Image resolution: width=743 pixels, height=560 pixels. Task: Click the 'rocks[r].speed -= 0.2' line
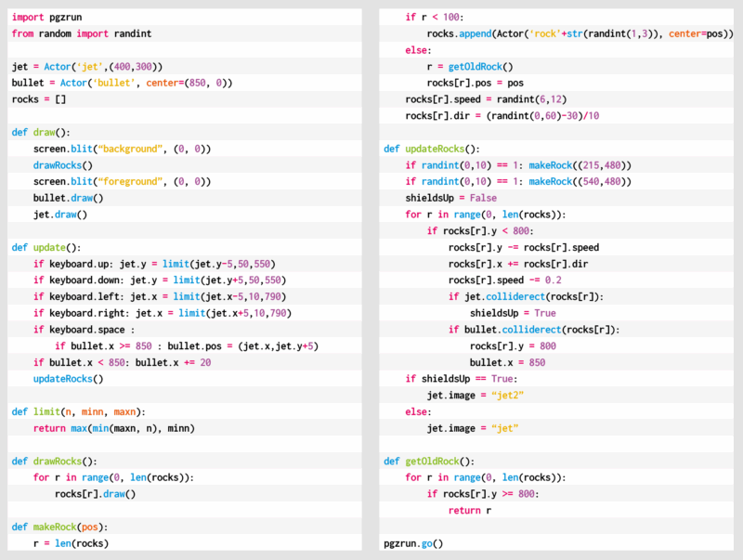(506, 280)
